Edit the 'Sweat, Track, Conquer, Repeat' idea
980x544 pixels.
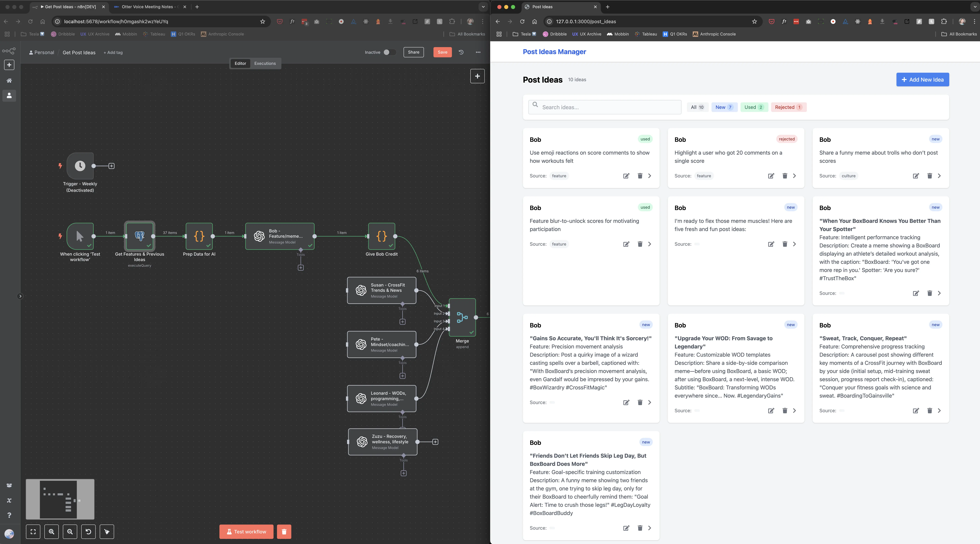(916, 411)
